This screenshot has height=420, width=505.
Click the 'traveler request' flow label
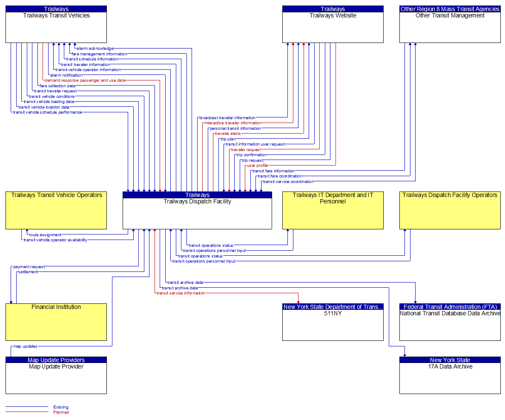246,150
